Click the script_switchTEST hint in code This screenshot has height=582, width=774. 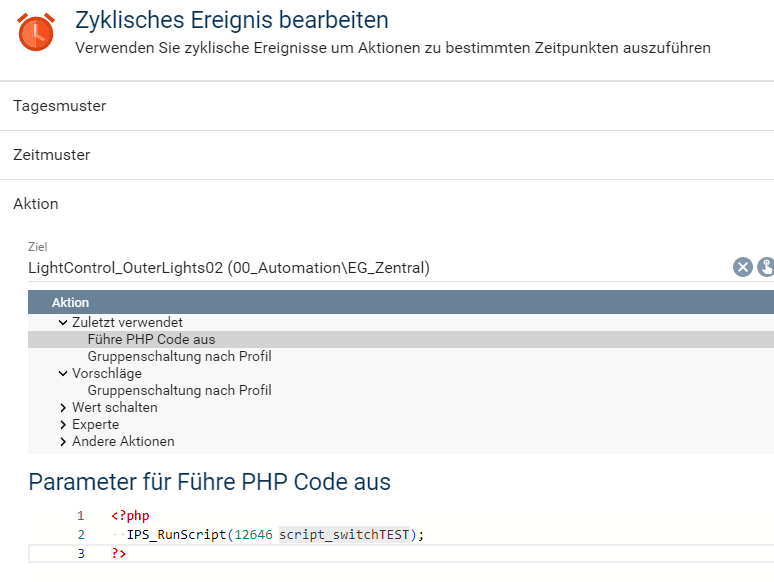coord(344,535)
